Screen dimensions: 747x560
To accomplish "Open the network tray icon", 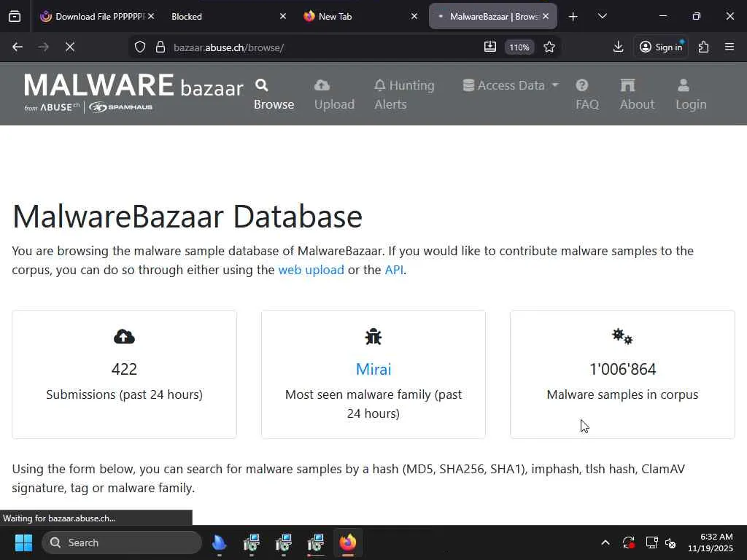I will tap(651, 542).
